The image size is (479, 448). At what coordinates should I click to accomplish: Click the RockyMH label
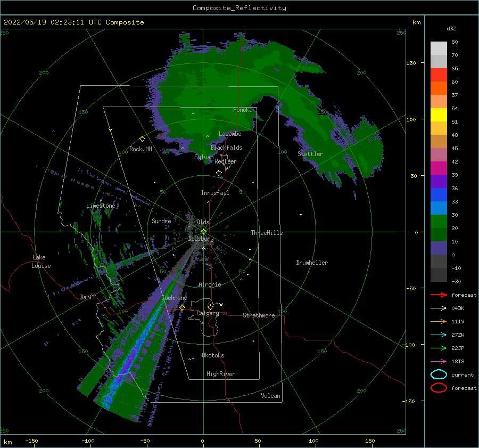[x=141, y=149]
